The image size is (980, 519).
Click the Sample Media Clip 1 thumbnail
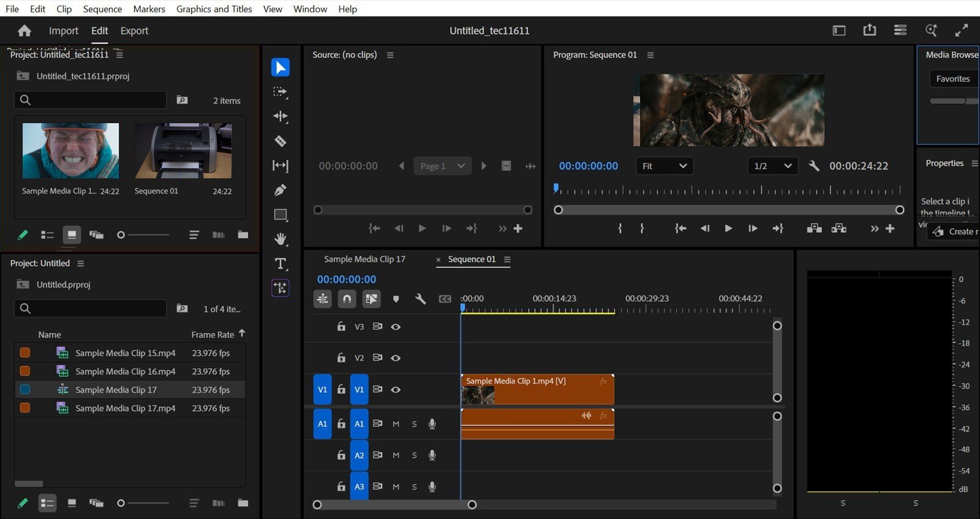pos(71,151)
